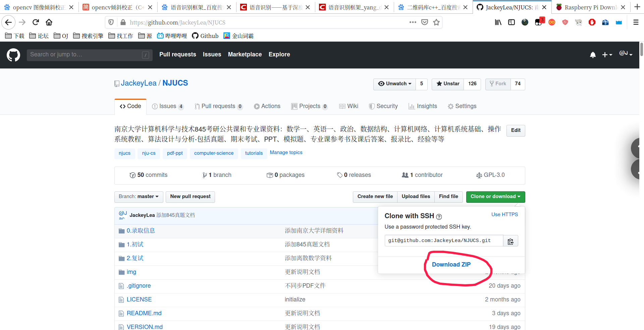
Task: Click Explore in top navigation
Action: coord(279,54)
